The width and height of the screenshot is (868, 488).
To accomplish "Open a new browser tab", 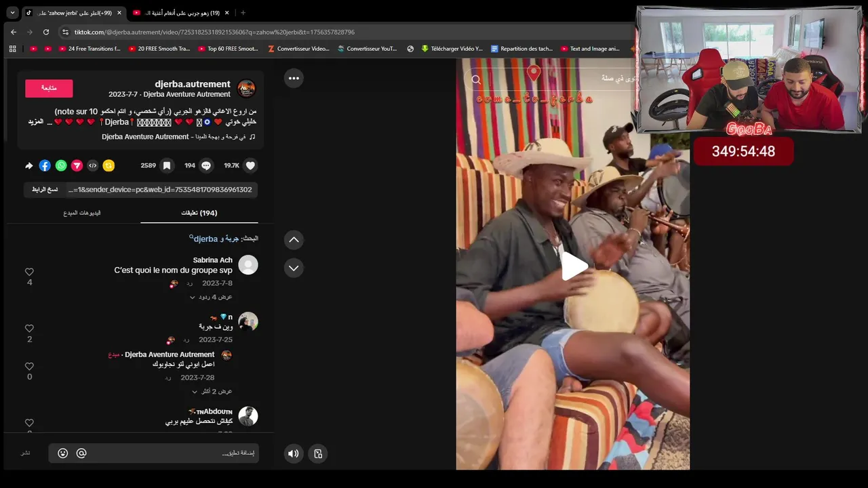I will click(243, 13).
